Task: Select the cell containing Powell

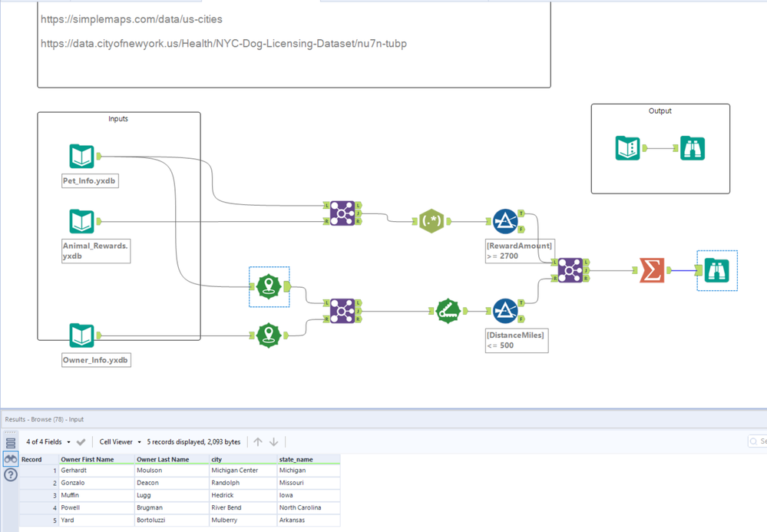Action: [x=97, y=507]
